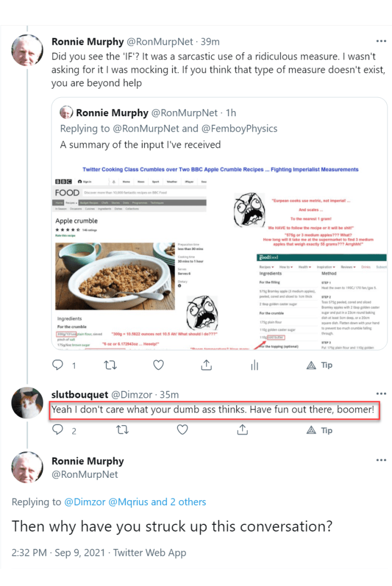Retweet slutbouquet's boomer tweet
392x586 pixels.
[x=122, y=430]
